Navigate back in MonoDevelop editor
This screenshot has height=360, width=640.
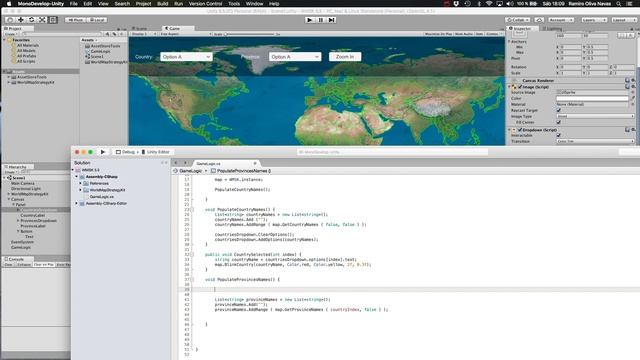point(176,163)
